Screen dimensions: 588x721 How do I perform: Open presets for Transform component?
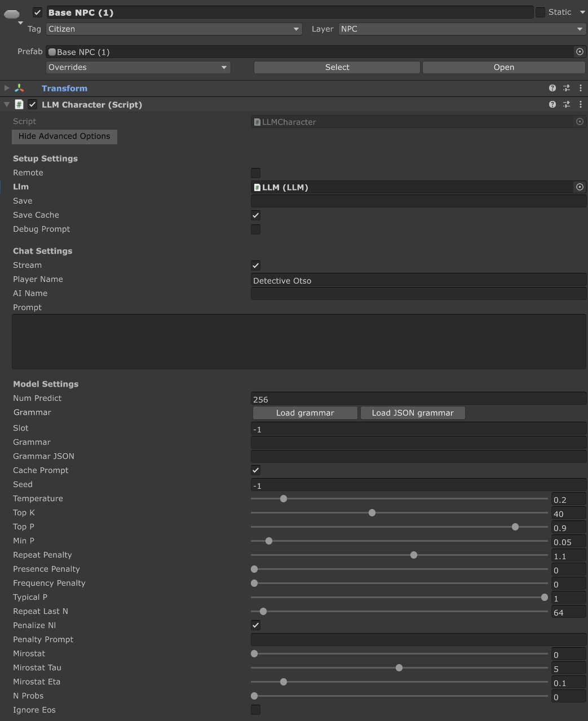[x=567, y=88]
